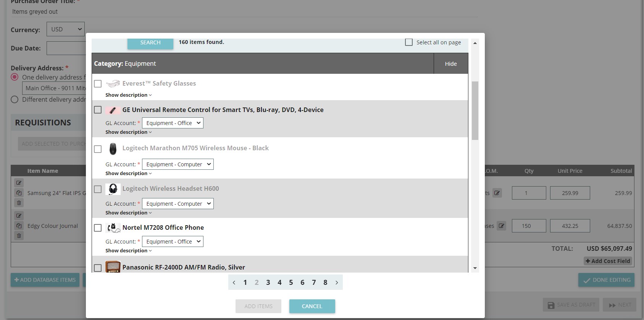The image size is (644, 320).
Task: Click the Logitech Marathon mouse thumbnail
Action: click(113, 149)
